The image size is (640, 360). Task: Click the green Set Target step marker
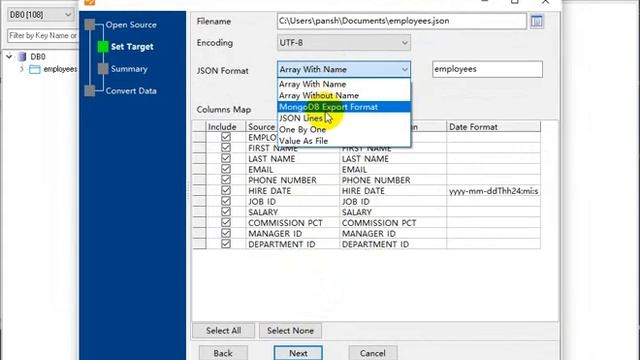pyautogui.click(x=103, y=47)
